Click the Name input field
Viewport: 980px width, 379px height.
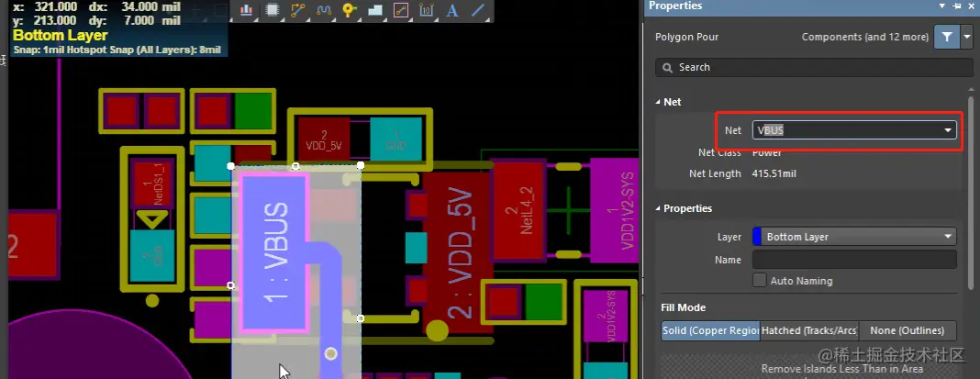pyautogui.click(x=854, y=260)
